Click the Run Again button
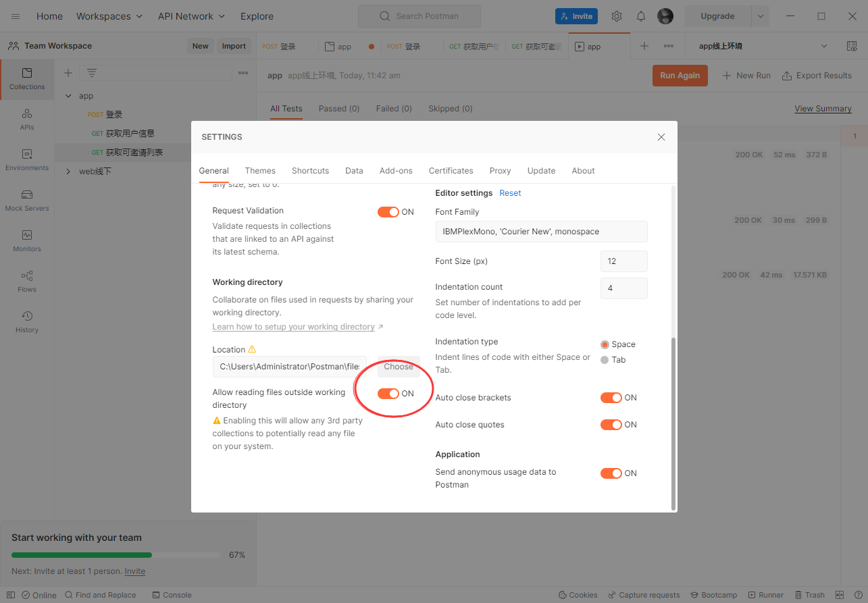 pyautogui.click(x=680, y=76)
